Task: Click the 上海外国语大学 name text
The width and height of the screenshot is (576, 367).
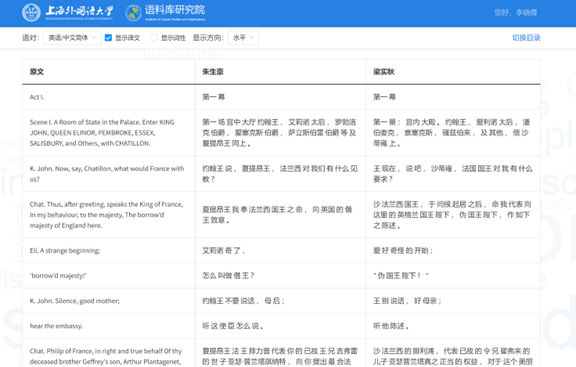Action: 79,11
